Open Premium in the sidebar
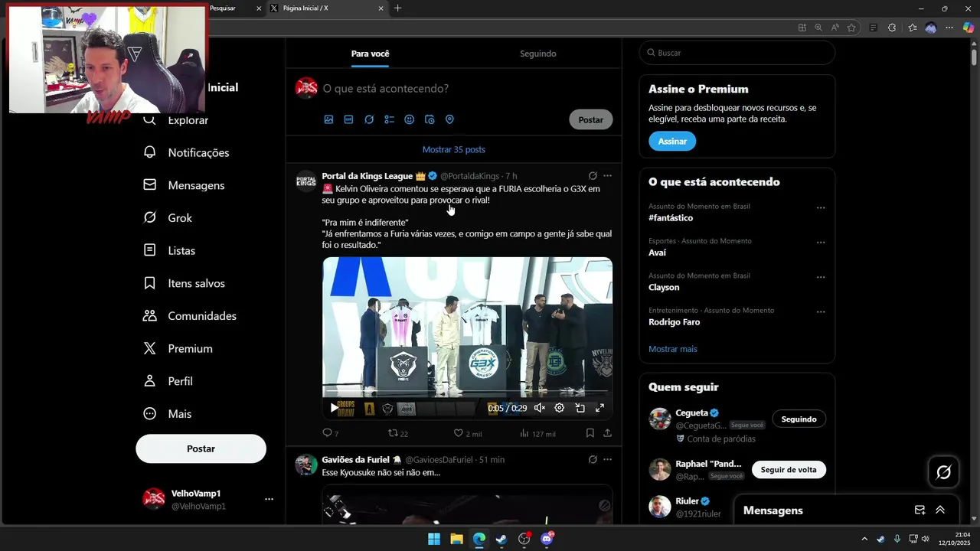The image size is (980, 551). (x=178, y=348)
